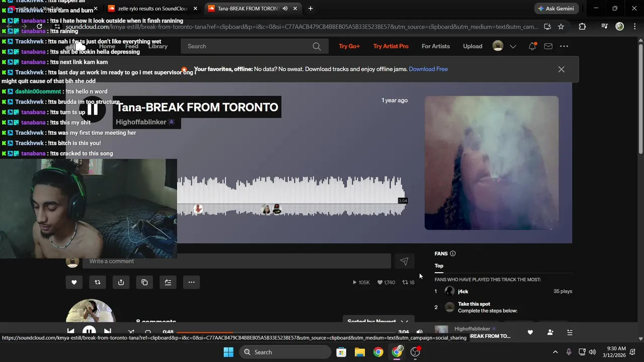Click the red-hat commenter avatar on the waveform
Viewport: 644px width, 362px height.
[x=277, y=209]
